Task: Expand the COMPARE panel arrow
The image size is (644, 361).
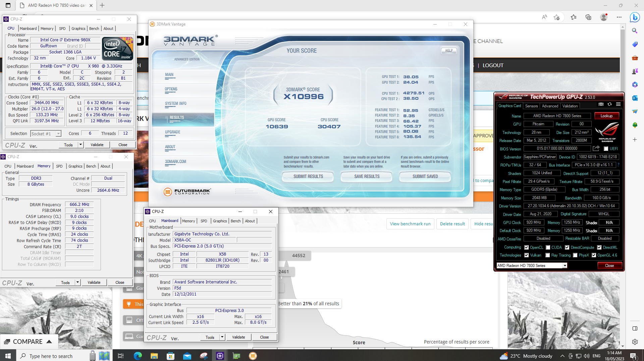Action: click(49, 342)
